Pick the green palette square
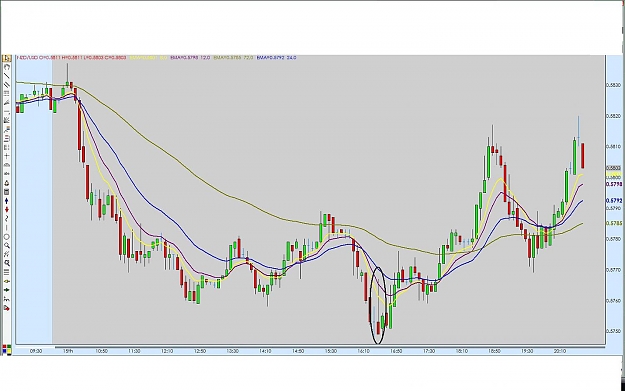 (9, 346)
